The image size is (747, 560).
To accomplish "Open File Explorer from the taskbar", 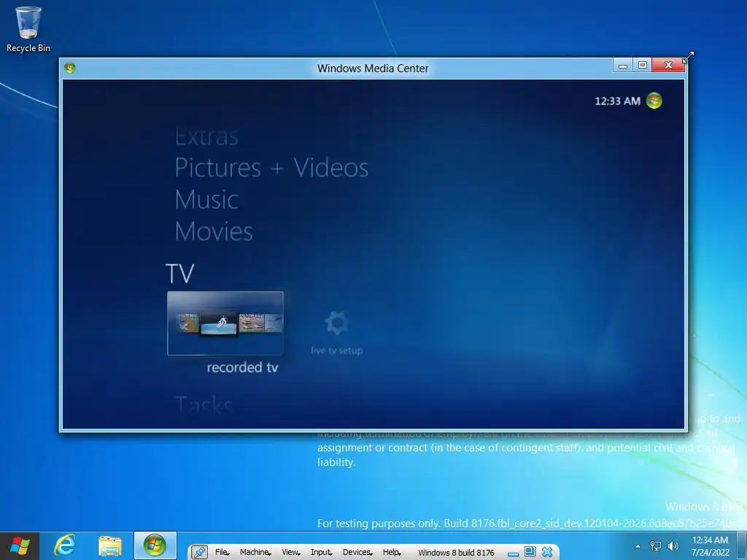I will 109,546.
